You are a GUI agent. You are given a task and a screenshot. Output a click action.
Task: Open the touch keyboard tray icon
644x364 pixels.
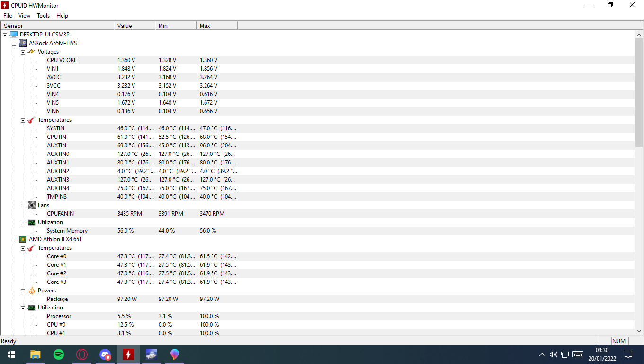click(578, 355)
